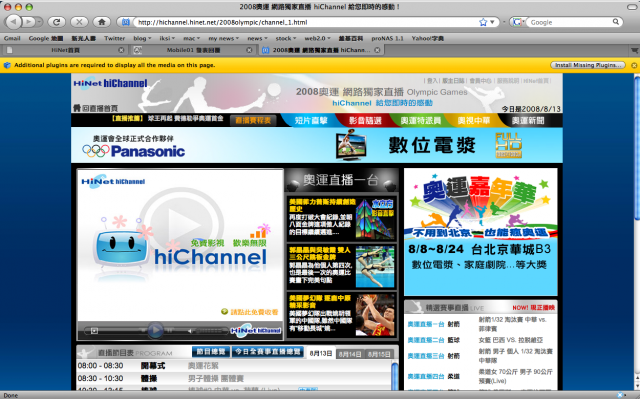The height and width of the screenshot is (399, 640).
Task: Open the web2.0 bookmarks dropdown
Action: tap(317, 38)
